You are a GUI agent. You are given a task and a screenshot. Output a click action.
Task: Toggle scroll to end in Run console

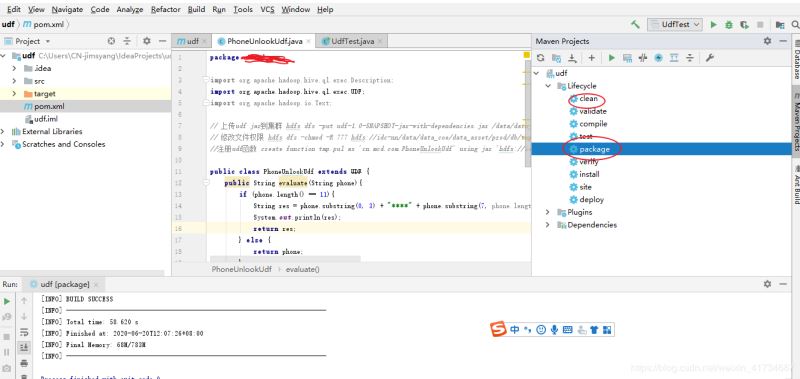point(24,348)
